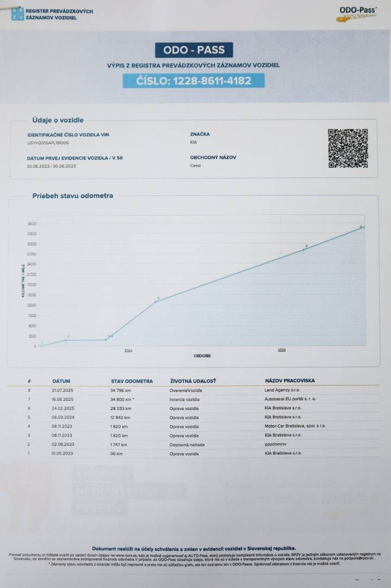Click the Priebeh stavu odometra chart heading
The image size is (391, 588).
pyautogui.click(x=72, y=196)
